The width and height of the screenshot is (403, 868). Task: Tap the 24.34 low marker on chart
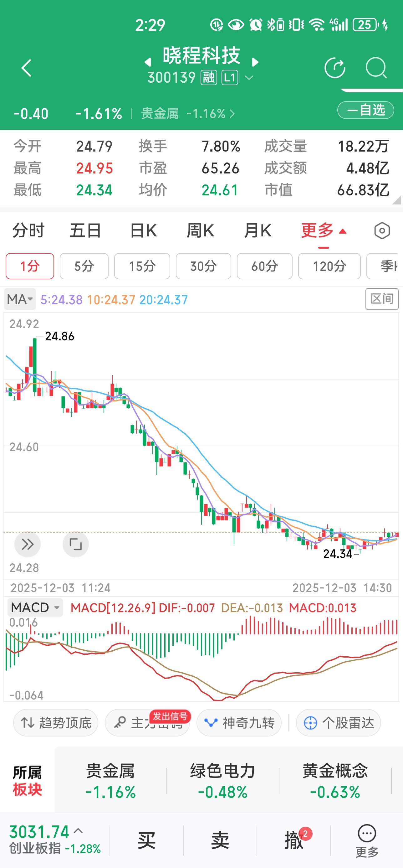pos(337,554)
